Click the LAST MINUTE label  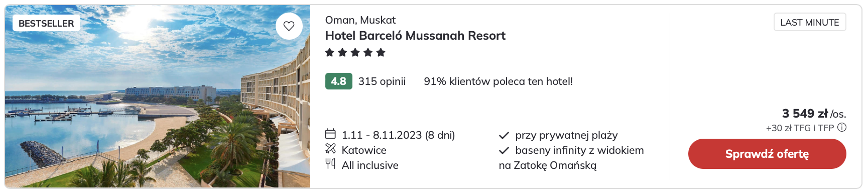point(810,22)
